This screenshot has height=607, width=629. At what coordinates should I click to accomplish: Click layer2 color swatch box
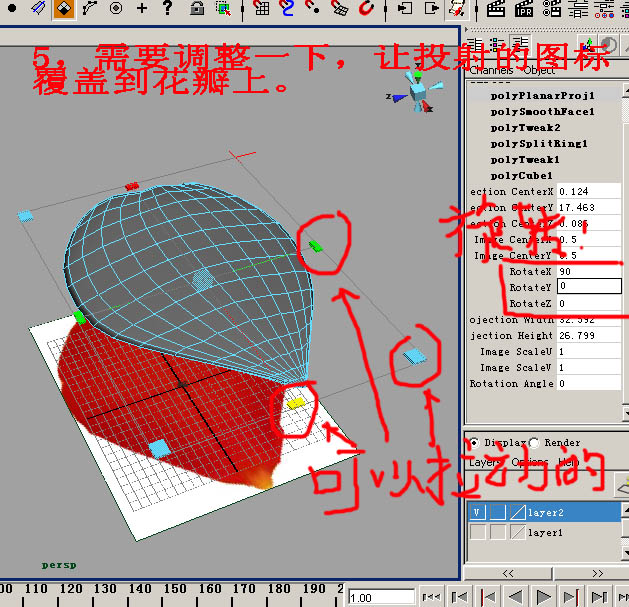(518, 512)
